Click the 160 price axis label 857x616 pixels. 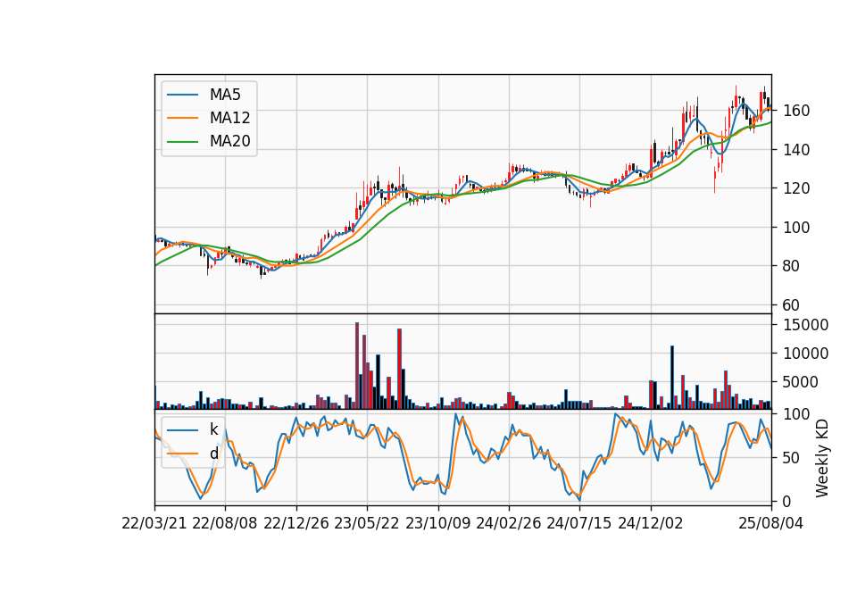796,111
